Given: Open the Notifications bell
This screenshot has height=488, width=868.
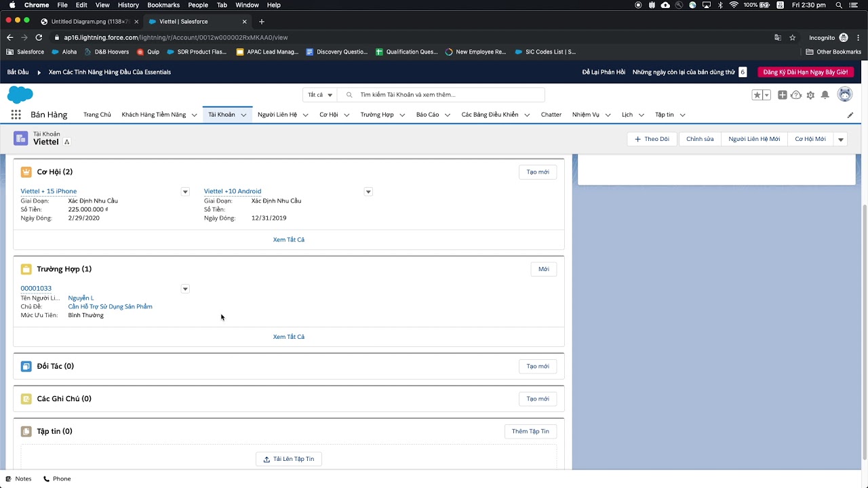Looking at the screenshot, I should pos(825,95).
